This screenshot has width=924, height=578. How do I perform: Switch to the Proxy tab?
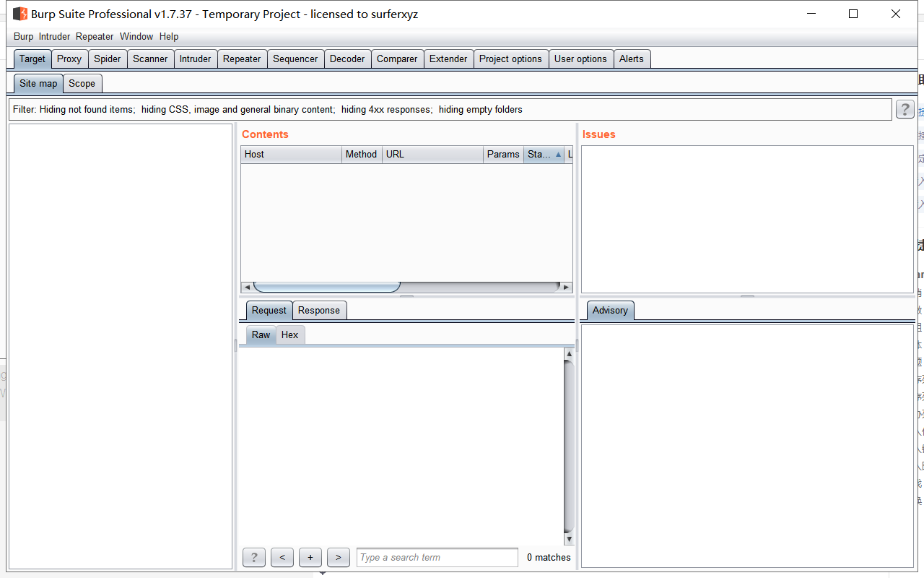(69, 59)
